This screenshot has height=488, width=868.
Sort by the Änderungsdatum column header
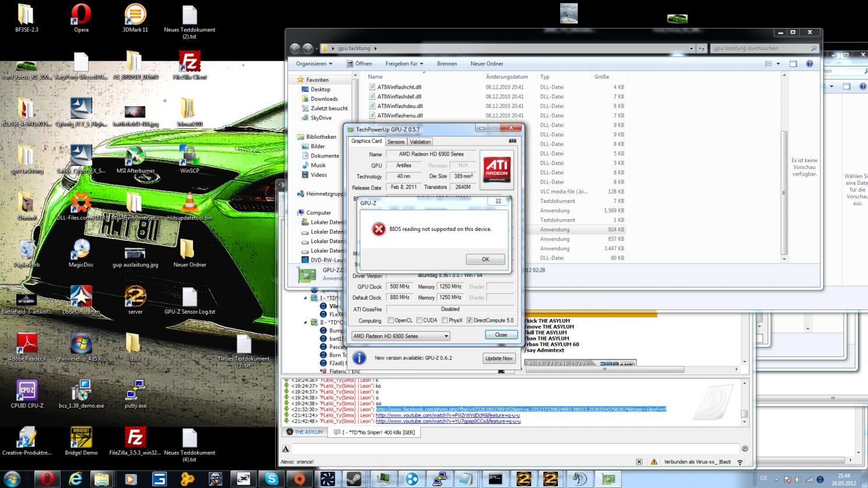pyautogui.click(x=507, y=76)
